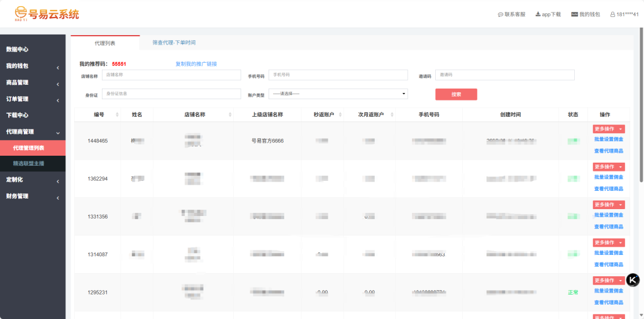
Task: Expand 更多操作 for agent 1448465
Action: point(608,129)
